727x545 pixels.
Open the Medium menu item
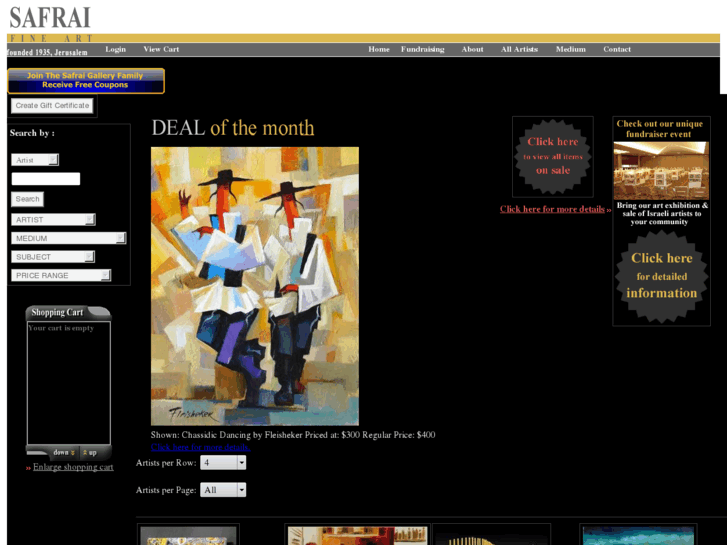(571, 49)
